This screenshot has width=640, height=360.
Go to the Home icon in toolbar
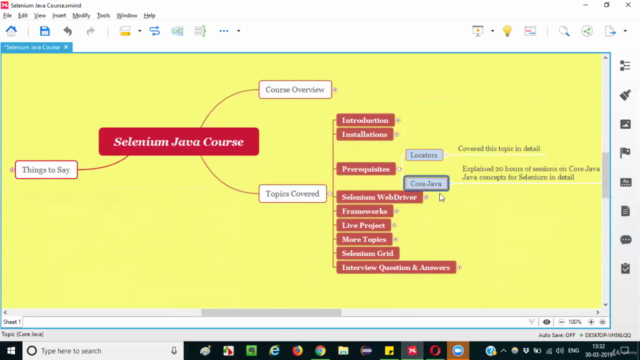coord(11,31)
